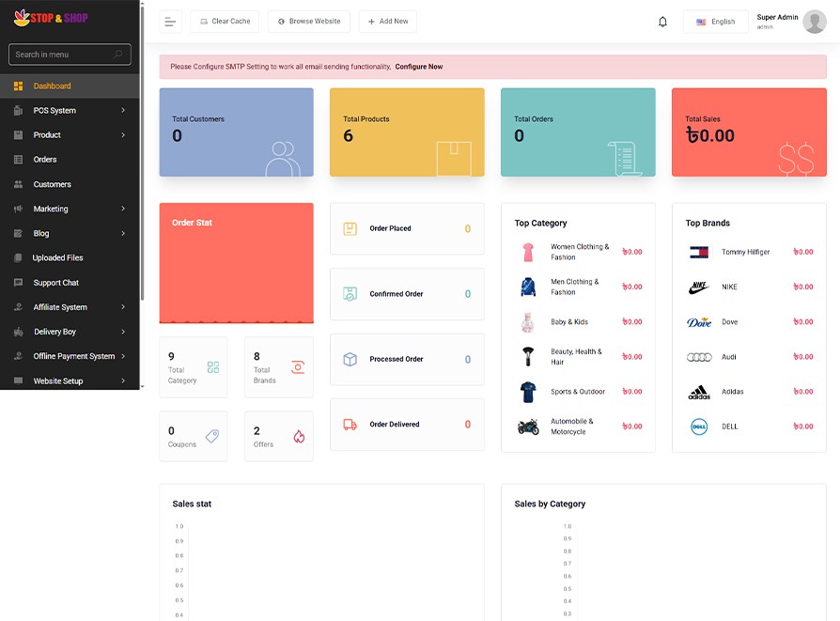Click the Stop & Shop logo
The width and height of the screenshot is (840, 621).
point(51,18)
